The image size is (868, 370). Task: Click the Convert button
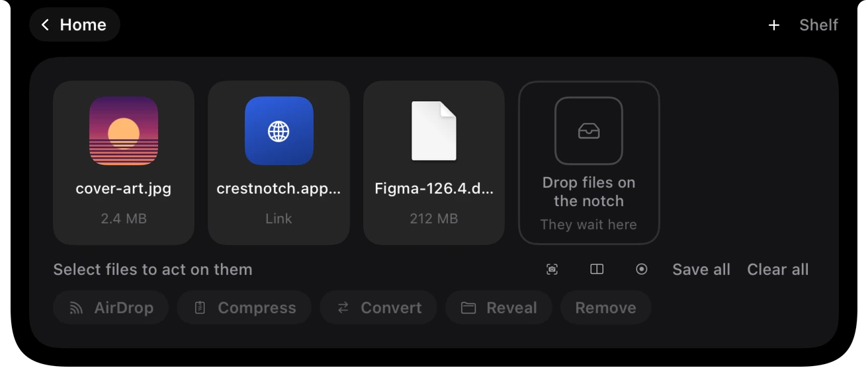pyautogui.click(x=378, y=308)
